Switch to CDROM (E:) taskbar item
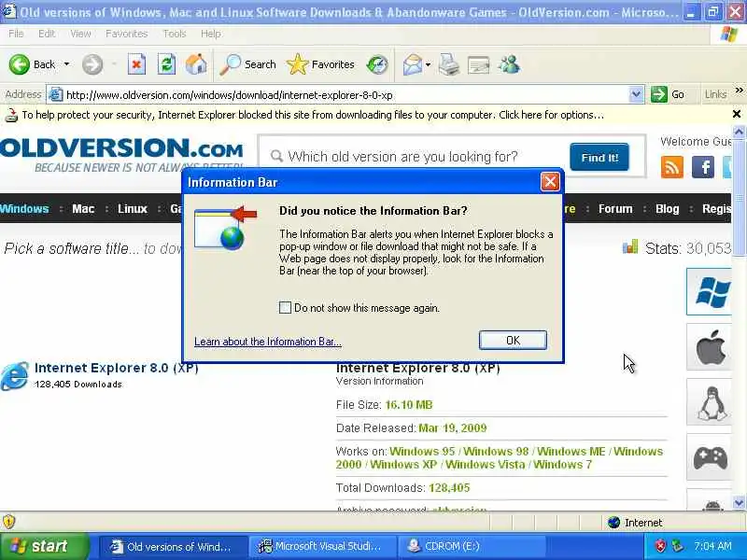747x560 pixels. click(x=471, y=546)
